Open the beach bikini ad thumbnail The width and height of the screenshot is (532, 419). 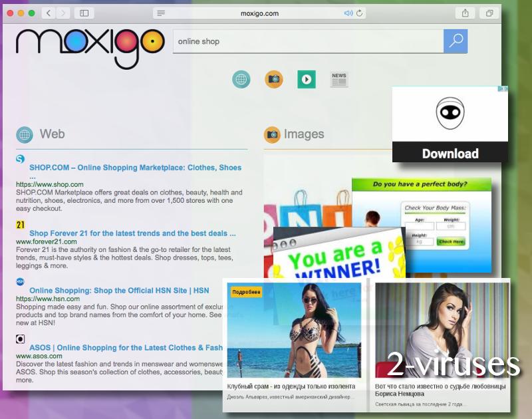click(x=294, y=330)
